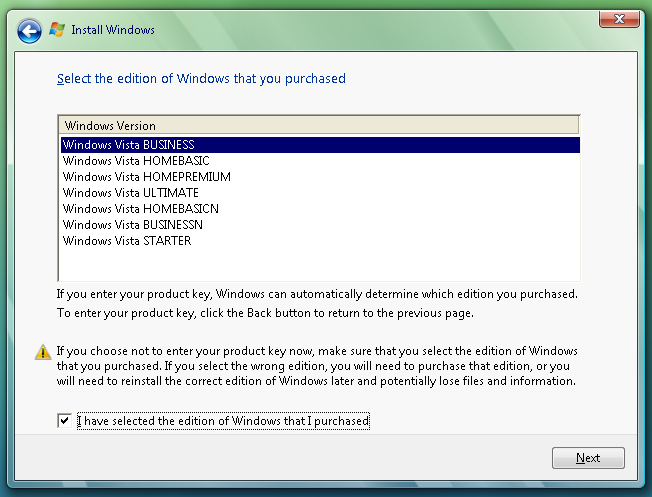Select Windows Vista HOMEBASIC edition

pos(320,161)
